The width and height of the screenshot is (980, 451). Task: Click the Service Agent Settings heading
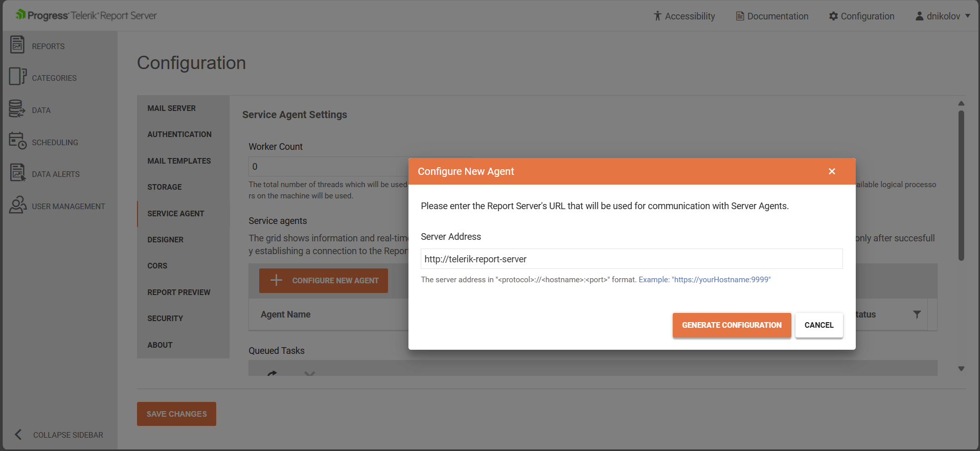294,115
